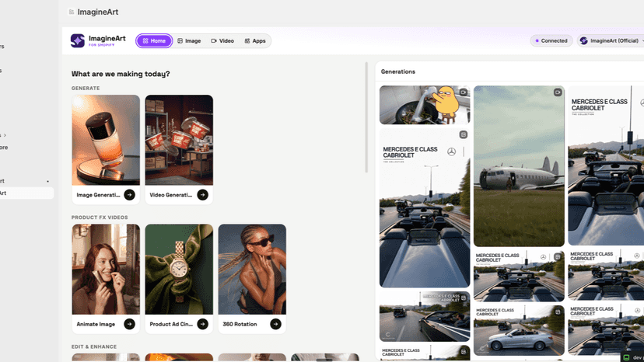Viewport: 644px width, 362px height.
Task: Open the red buckets Video Generation thumbnail
Action: [x=179, y=140]
